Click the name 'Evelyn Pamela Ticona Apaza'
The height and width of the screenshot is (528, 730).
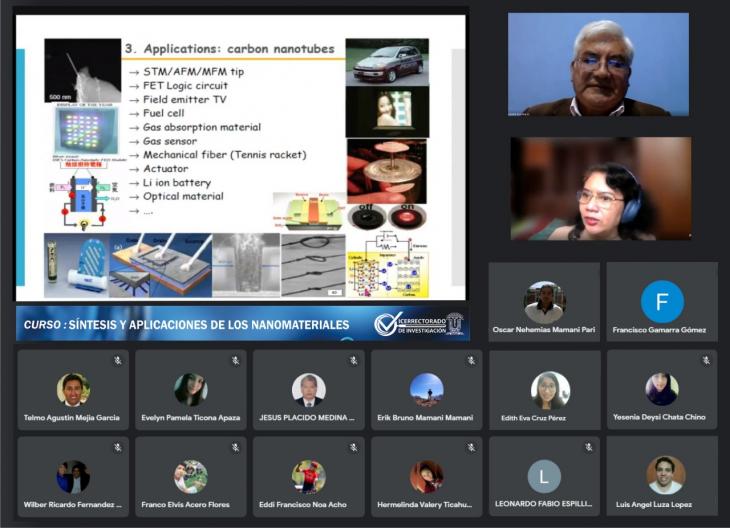191,418
